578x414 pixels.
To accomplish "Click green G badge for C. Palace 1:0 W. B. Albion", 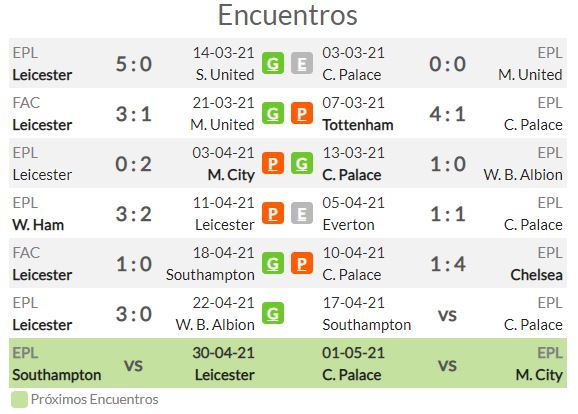I will pos(302,163).
